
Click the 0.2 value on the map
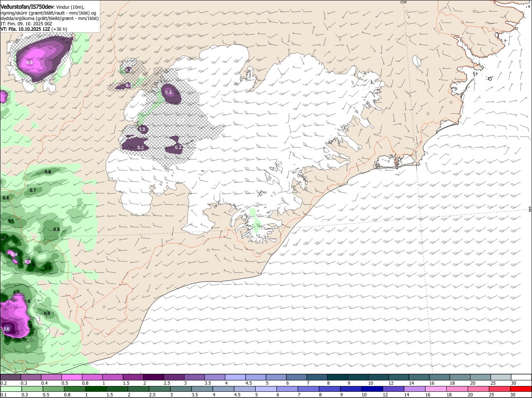pos(178,147)
